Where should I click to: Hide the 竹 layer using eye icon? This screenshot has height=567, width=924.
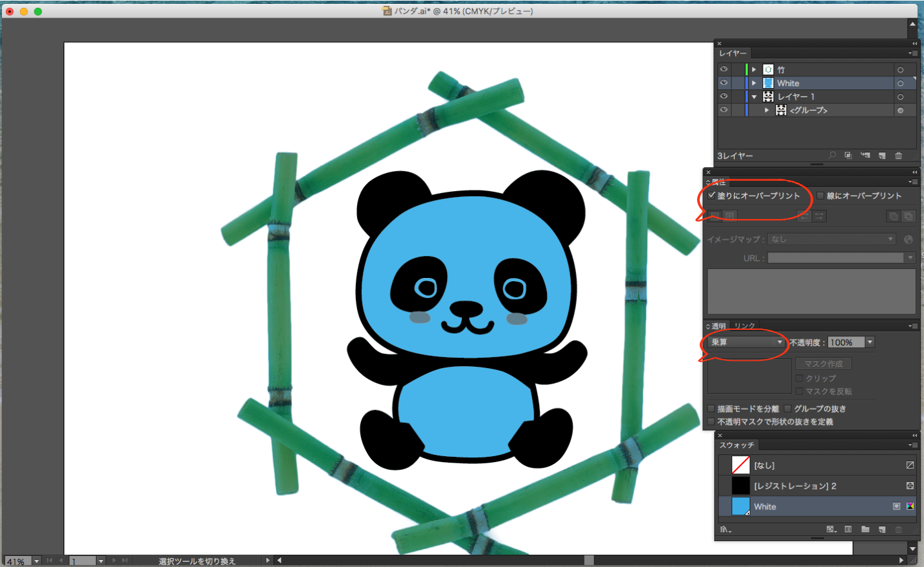tap(724, 69)
